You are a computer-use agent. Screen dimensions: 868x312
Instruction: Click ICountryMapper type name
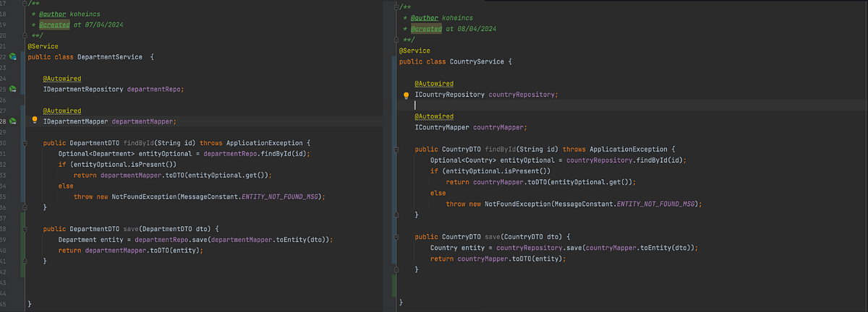coord(442,127)
